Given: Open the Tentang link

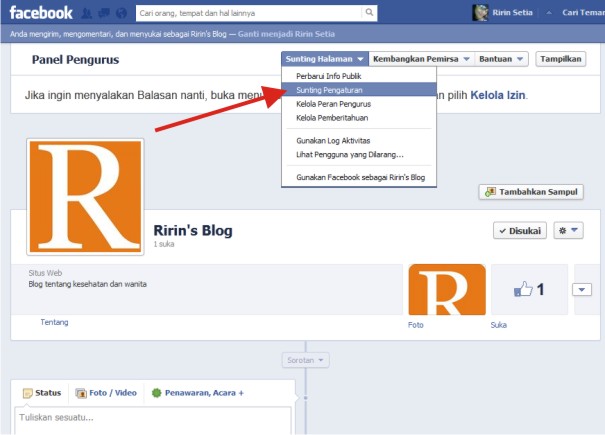Looking at the screenshot, I should click(54, 322).
